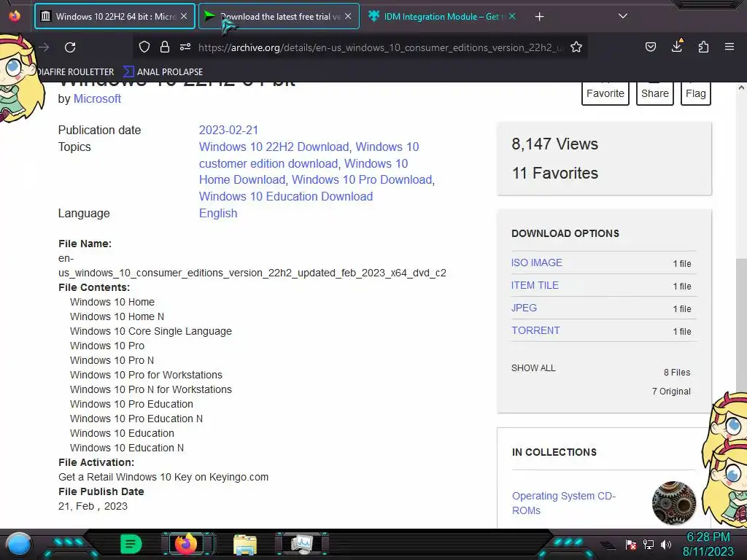Screen dimensions: 747x560
Task: Open publication date 2023-02-21 link
Action: click(228, 130)
